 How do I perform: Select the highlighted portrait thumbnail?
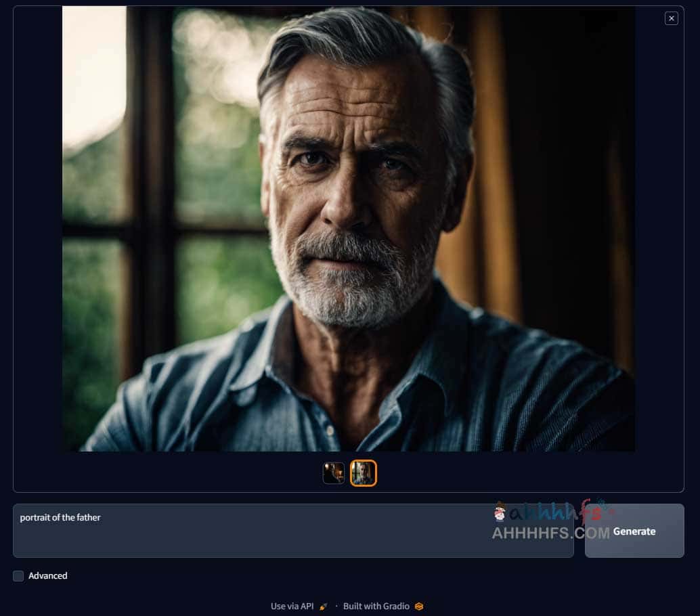coord(364,473)
